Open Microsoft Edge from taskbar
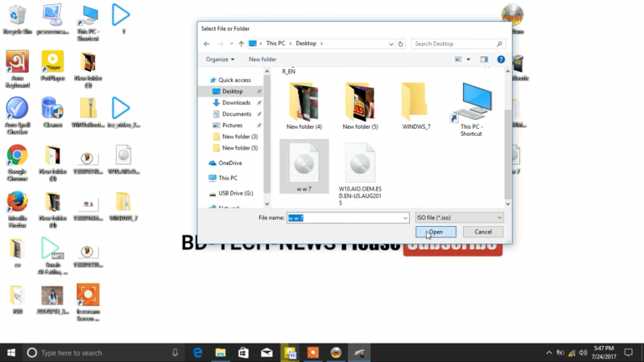The height and width of the screenshot is (362, 644). click(x=197, y=352)
